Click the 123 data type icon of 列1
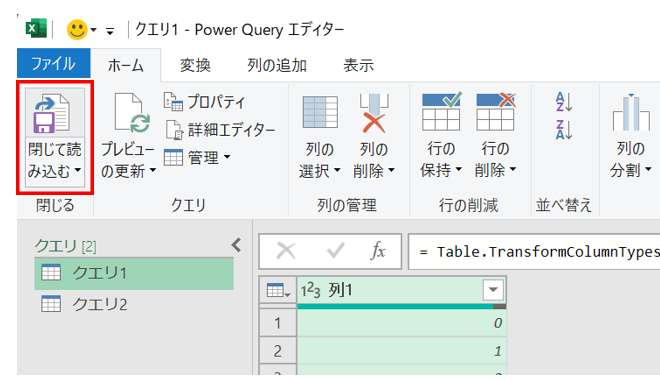This screenshot has height=380, width=660. [311, 290]
